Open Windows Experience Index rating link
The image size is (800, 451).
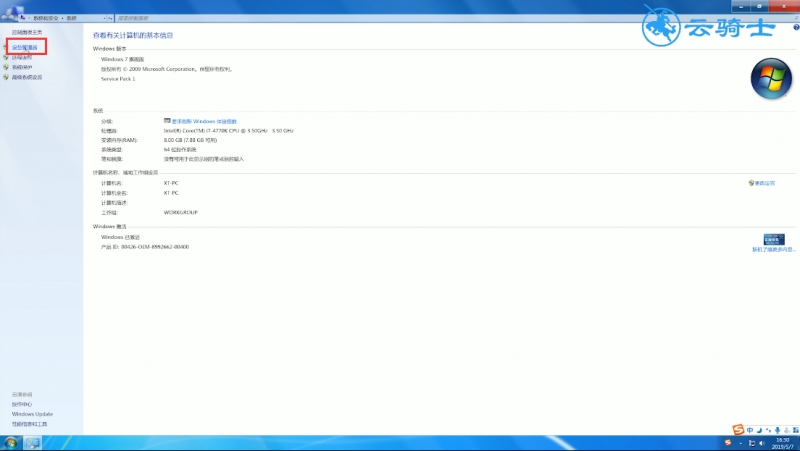[x=204, y=121]
